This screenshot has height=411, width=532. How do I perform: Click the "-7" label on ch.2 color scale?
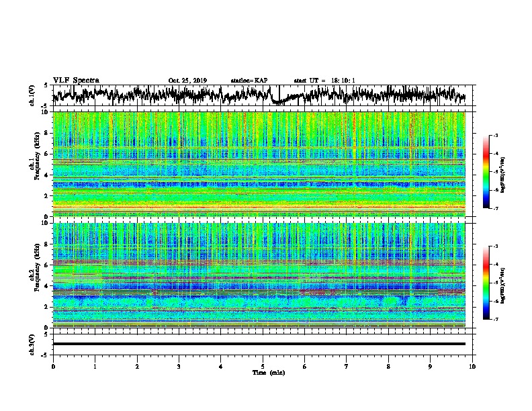pos(495,319)
